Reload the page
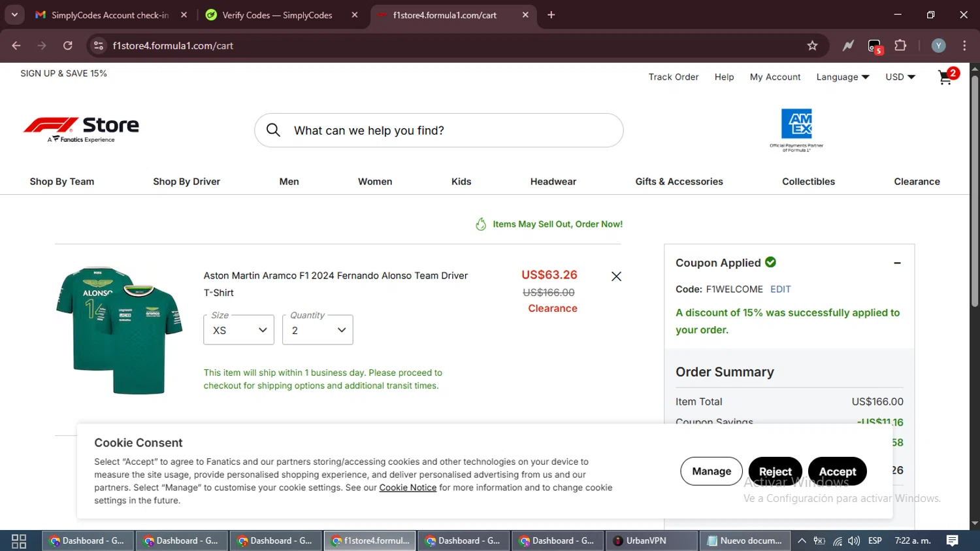 pyautogui.click(x=67, y=45)
